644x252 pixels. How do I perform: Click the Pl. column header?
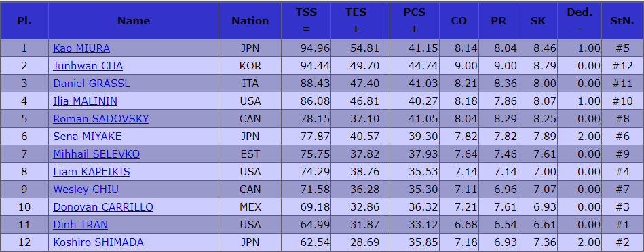coord(24,21)
